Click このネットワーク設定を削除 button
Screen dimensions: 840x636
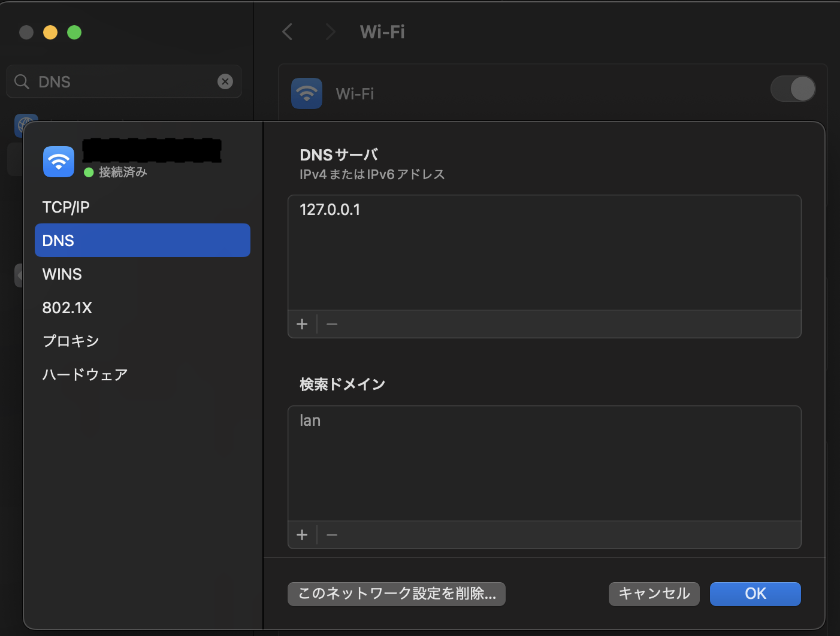tap(396, 593)
